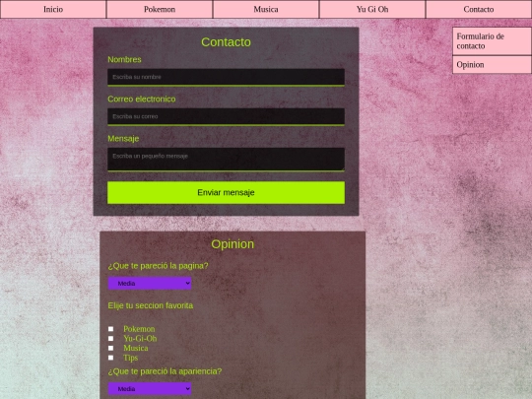
Task: Click the ¿Que te pareció la apariencia? question
Action: point(165,371)
